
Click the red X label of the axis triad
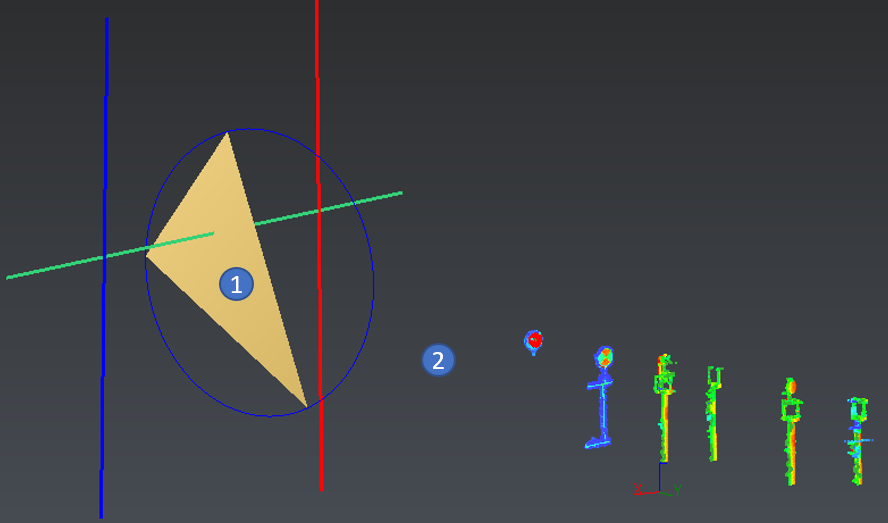coord(638,490)
